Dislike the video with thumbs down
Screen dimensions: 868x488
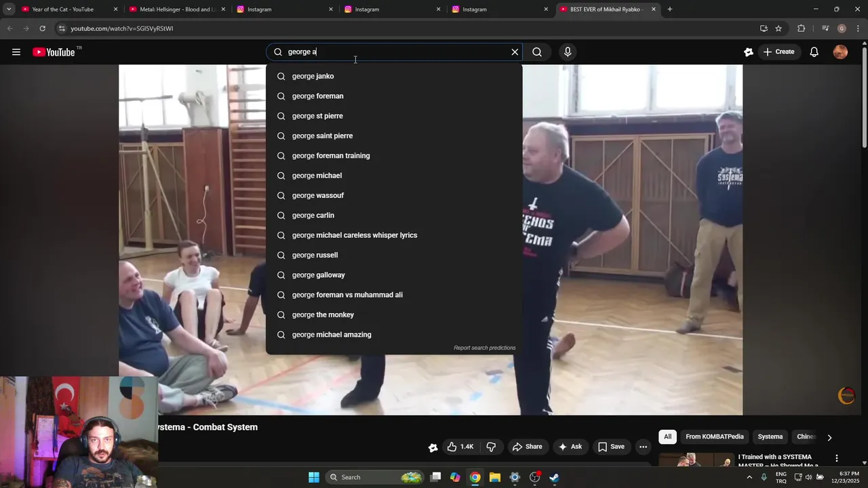491,447
